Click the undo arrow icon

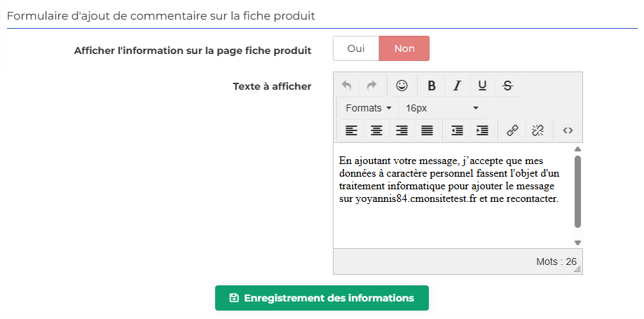click(x=347, y=86)
